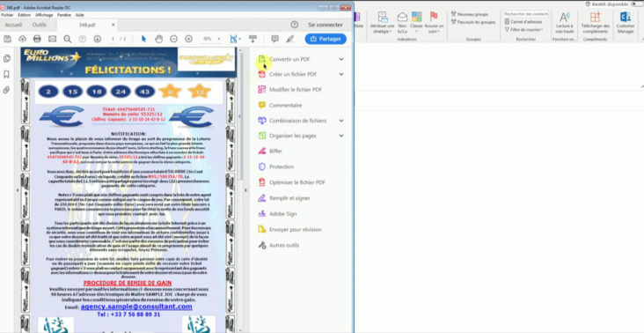This screenshot has height=333, width=644.
Task: Select the arrow selection tool
Action: point(143,39)
